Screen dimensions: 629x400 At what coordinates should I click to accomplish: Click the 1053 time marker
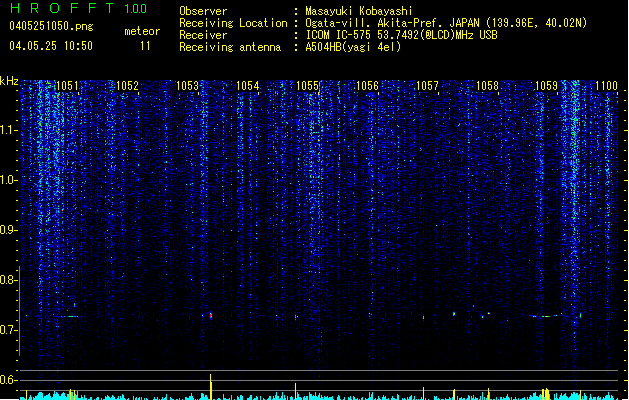187,86
